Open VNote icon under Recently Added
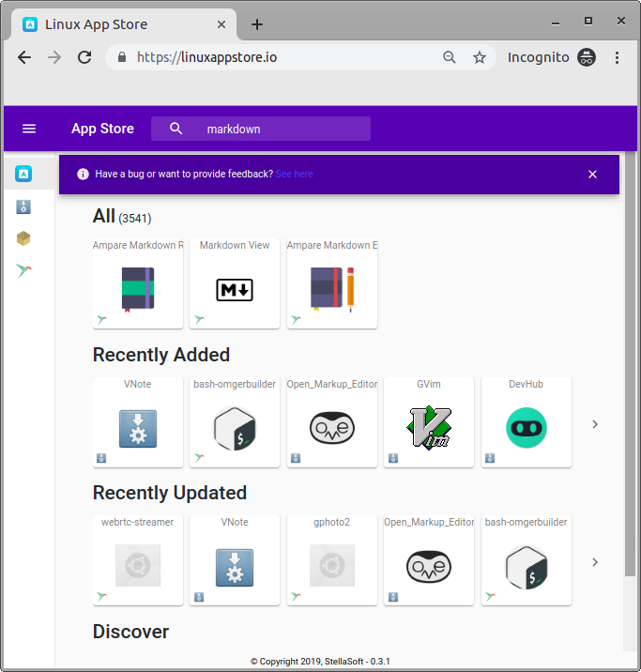The image size is (641, 672). point(138,429)
